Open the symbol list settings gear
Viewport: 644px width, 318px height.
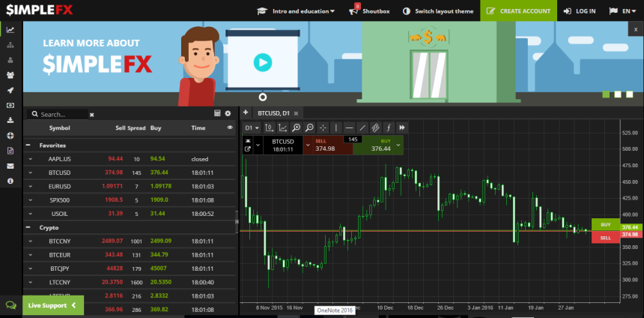(x=228, y=114)
